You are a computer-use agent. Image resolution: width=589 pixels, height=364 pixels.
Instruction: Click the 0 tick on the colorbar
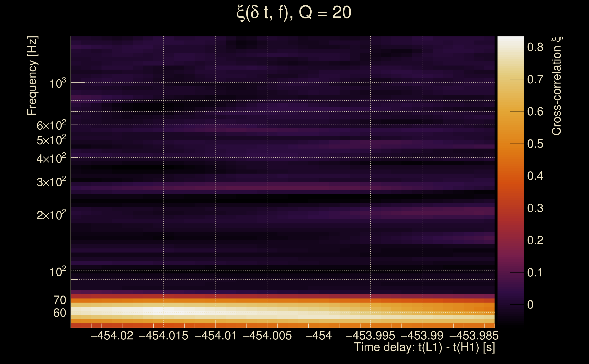pos(530,305)
